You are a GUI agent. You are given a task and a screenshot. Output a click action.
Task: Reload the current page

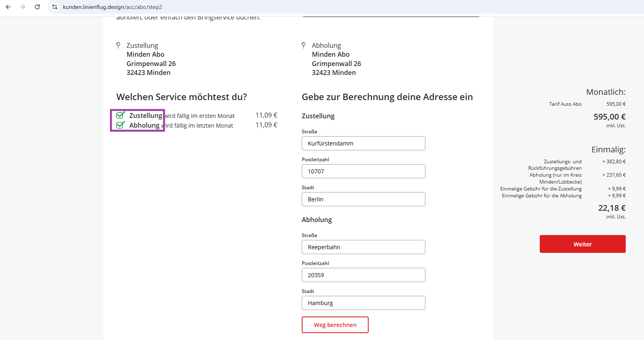click(x=37, y=7)
